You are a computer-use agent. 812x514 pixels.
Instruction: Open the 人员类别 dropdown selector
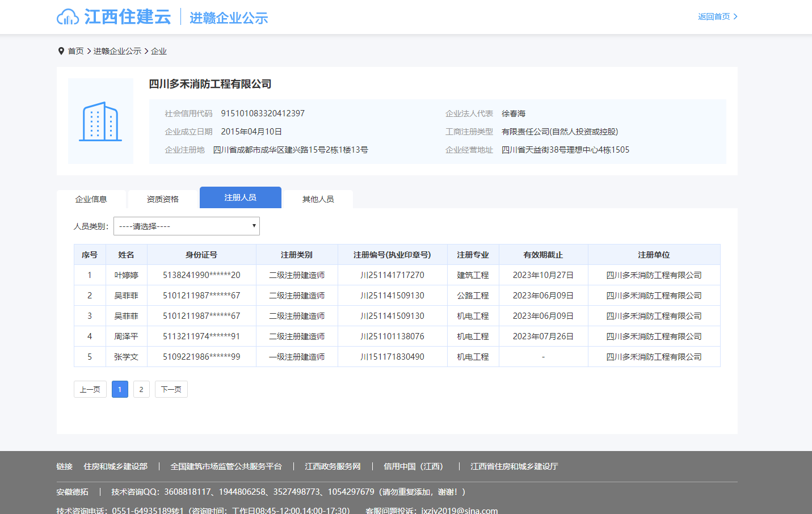pos(186,226)
